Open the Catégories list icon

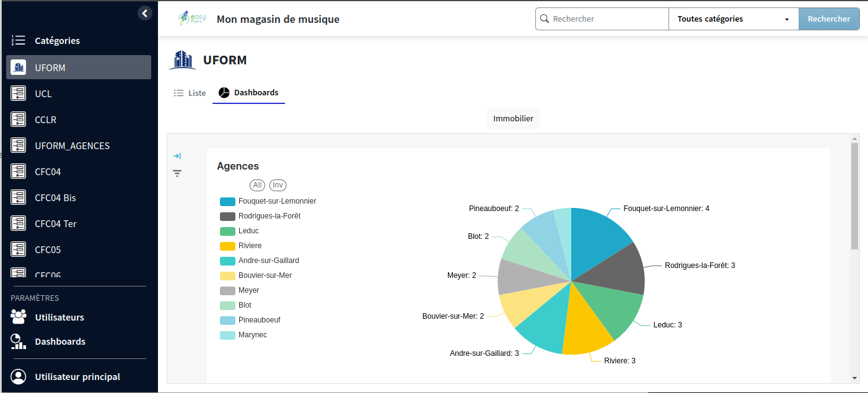[x=17, y=40]
